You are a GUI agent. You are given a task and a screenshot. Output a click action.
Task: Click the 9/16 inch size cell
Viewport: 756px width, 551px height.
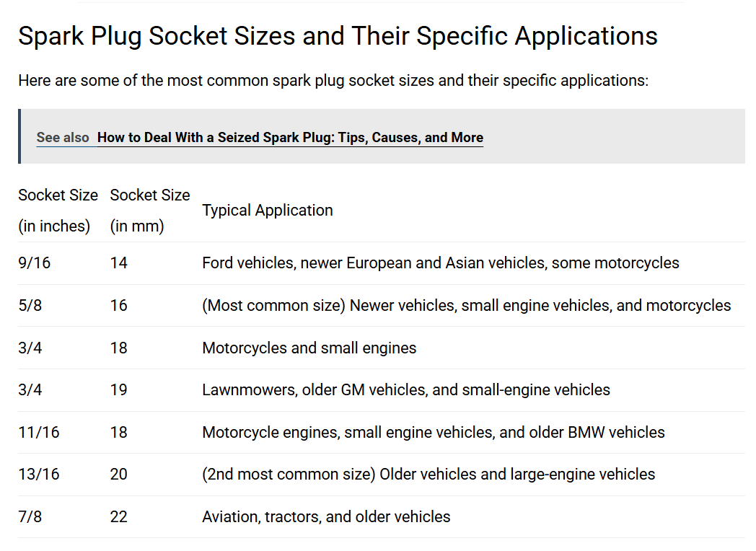click(35, 263)
